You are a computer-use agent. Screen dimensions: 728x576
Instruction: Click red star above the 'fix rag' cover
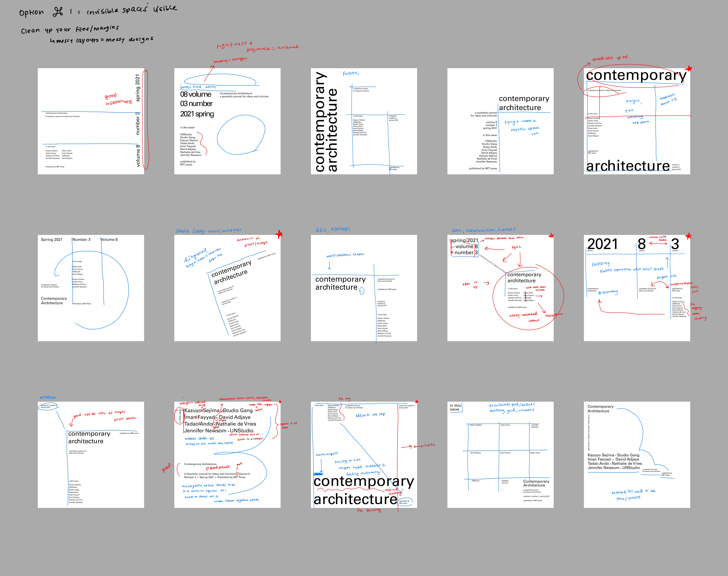click(417, 402)
